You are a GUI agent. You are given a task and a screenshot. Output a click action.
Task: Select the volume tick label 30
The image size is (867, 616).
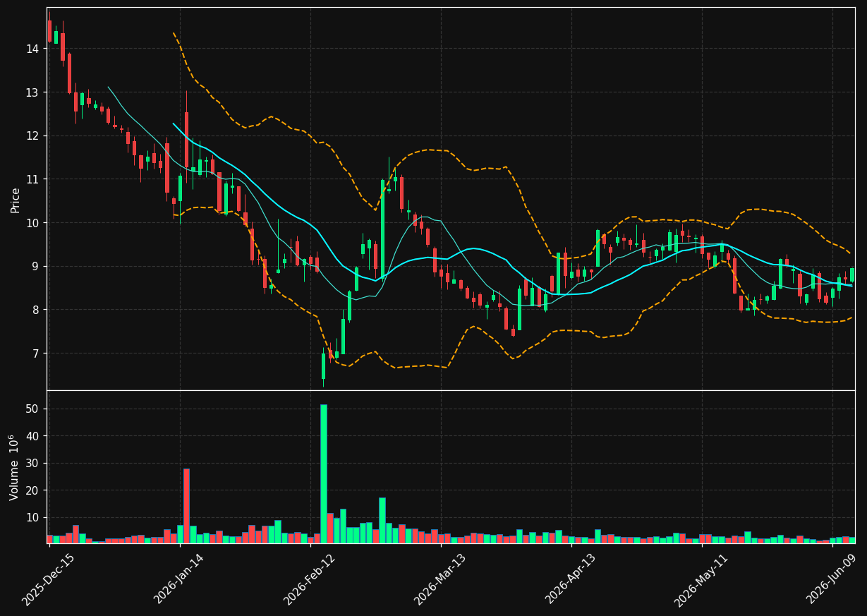[x=33, y=464]
